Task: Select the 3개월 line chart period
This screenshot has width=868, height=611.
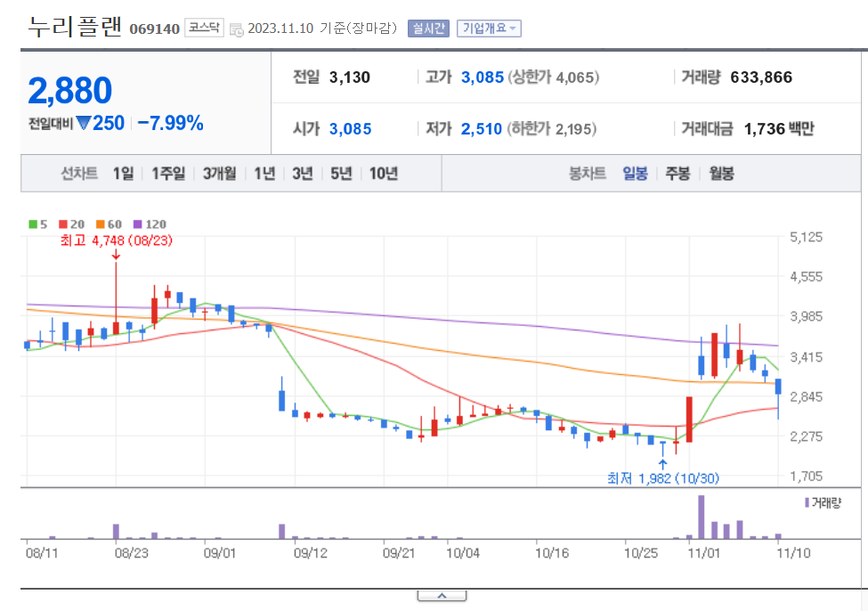Action: coord(219,174)
